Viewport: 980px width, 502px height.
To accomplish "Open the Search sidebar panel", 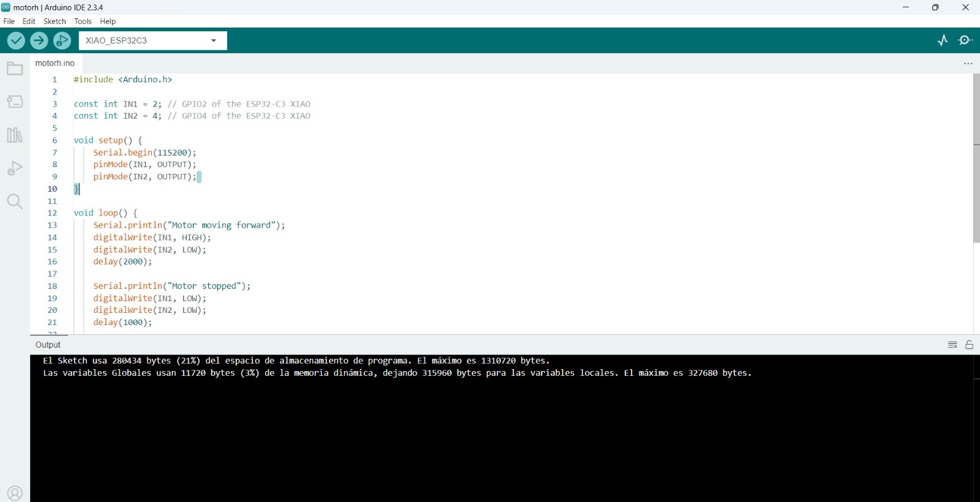I will [15, 201].
